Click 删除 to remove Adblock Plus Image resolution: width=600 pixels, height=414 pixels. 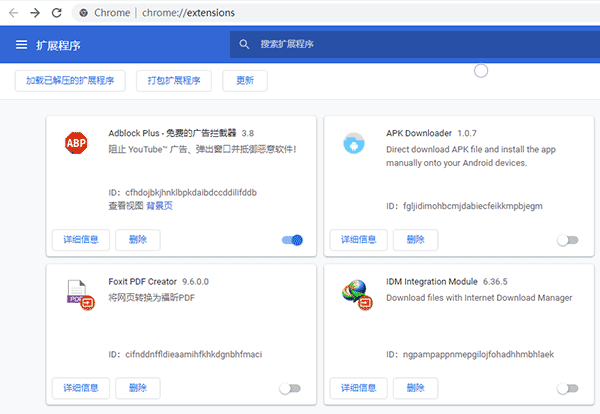[138, 240]
